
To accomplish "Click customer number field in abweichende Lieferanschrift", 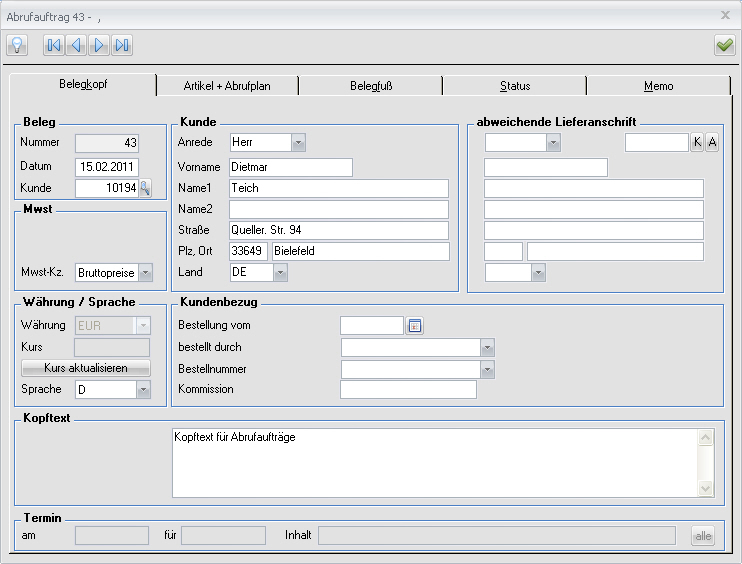I will click(x=657, y=142).
